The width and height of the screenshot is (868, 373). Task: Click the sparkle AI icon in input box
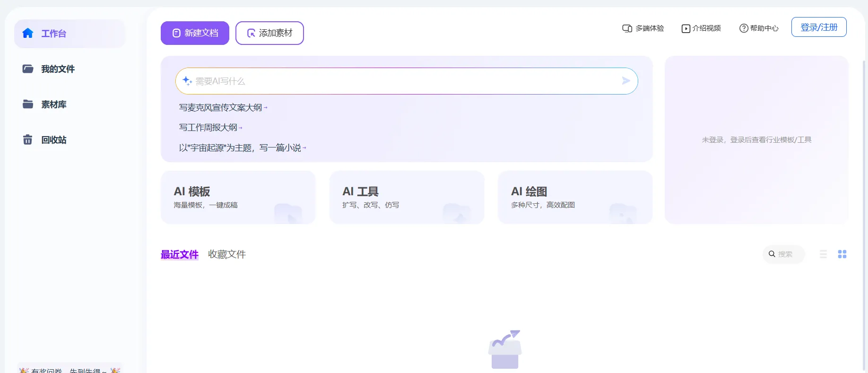coord(187,81)
